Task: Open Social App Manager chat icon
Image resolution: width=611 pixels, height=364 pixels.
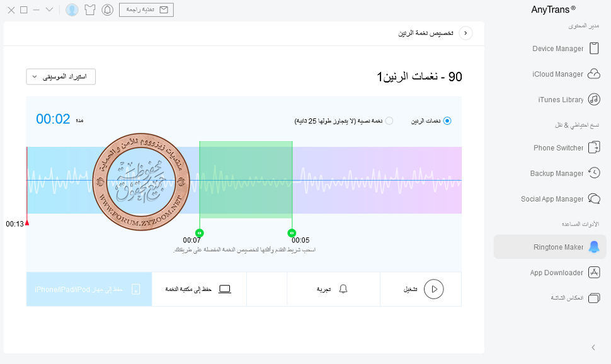Action: pyautogui.click(x=594, y=199)
